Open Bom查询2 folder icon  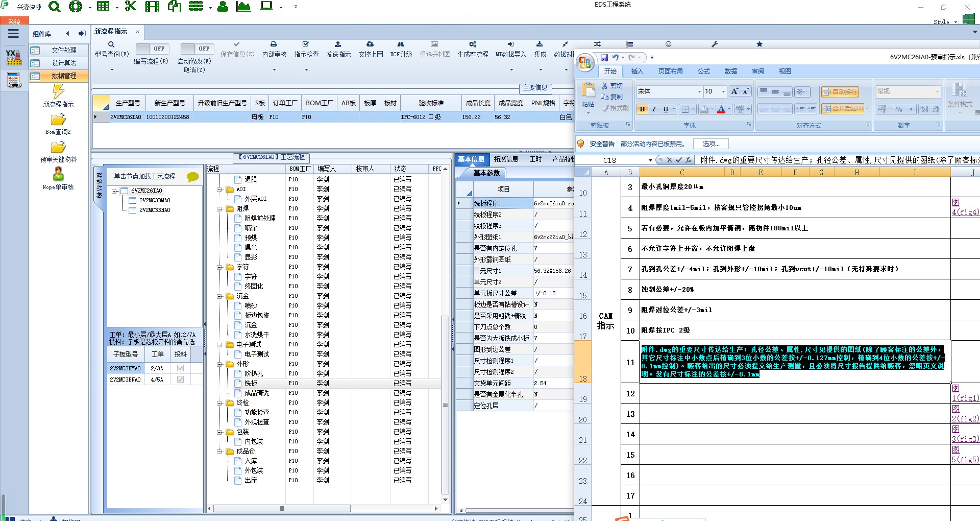(x=58, y=120)
